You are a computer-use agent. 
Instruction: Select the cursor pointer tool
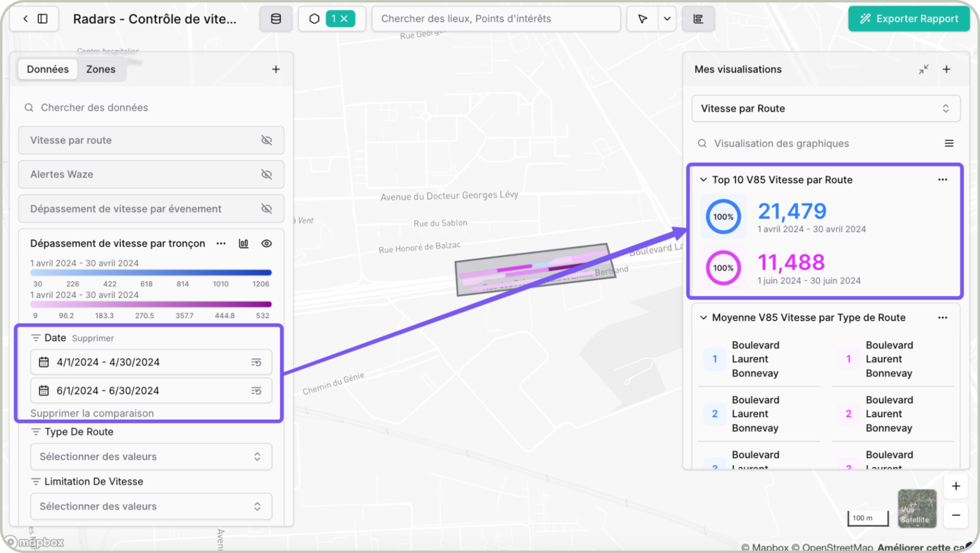click(x=643, y=19)
